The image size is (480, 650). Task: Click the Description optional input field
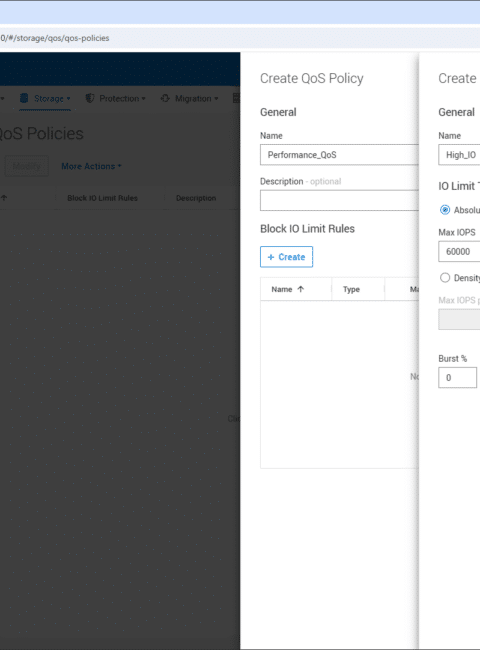[339, 200]
